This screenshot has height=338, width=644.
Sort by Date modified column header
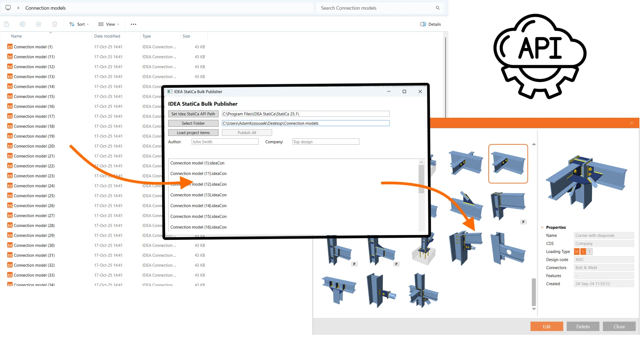(x=107, y=36)
